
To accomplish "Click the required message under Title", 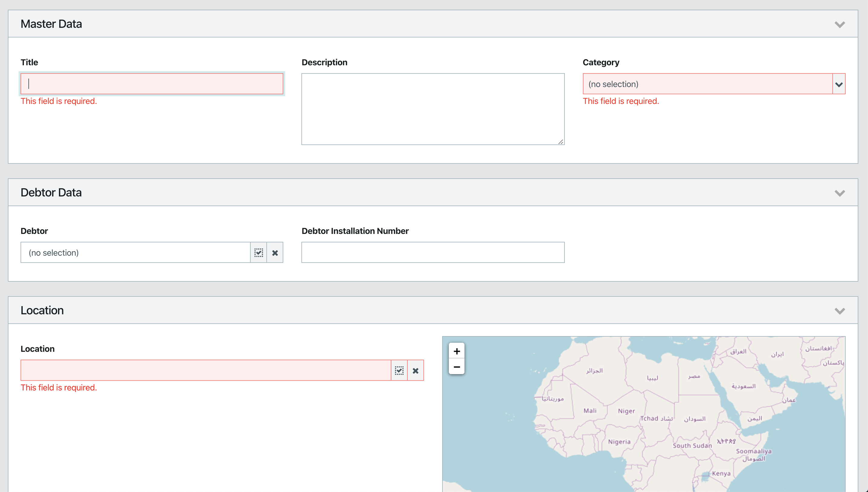I will 59,101.
